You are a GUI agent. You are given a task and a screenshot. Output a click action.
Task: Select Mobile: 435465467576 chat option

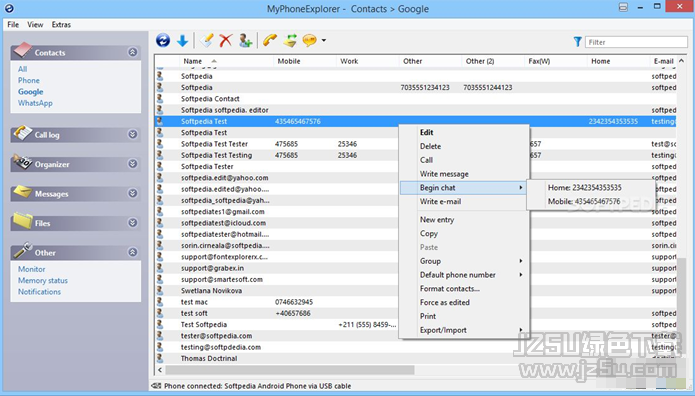point(591,201)
